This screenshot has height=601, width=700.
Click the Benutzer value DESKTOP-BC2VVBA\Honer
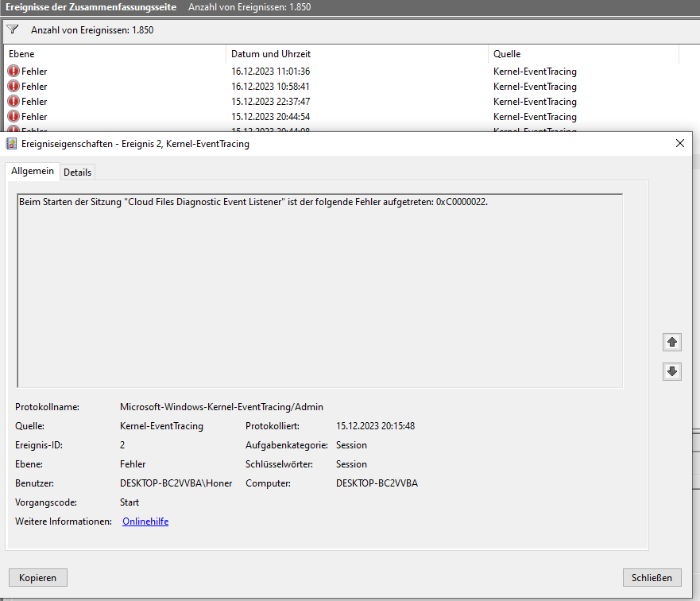click(x=176, y=483)
